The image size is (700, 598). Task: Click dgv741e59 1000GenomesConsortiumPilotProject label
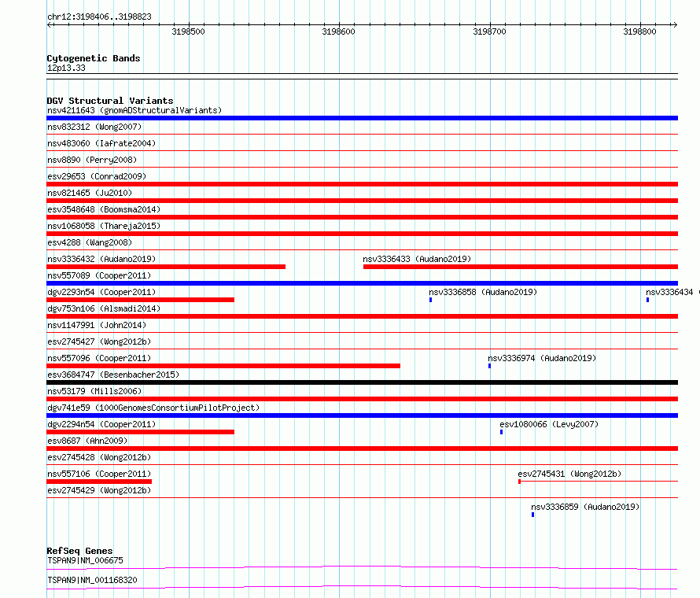(153, 408)
